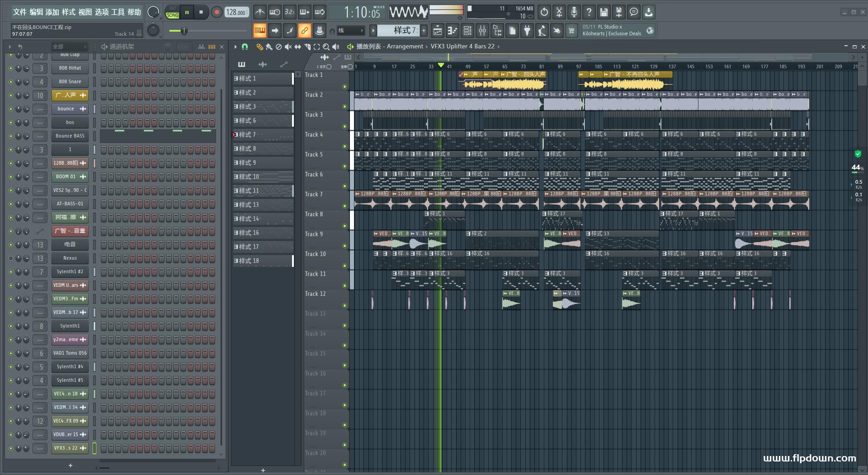868x475 pixels.
Task: Open the Piano roll view button
Action: (452, 31)
